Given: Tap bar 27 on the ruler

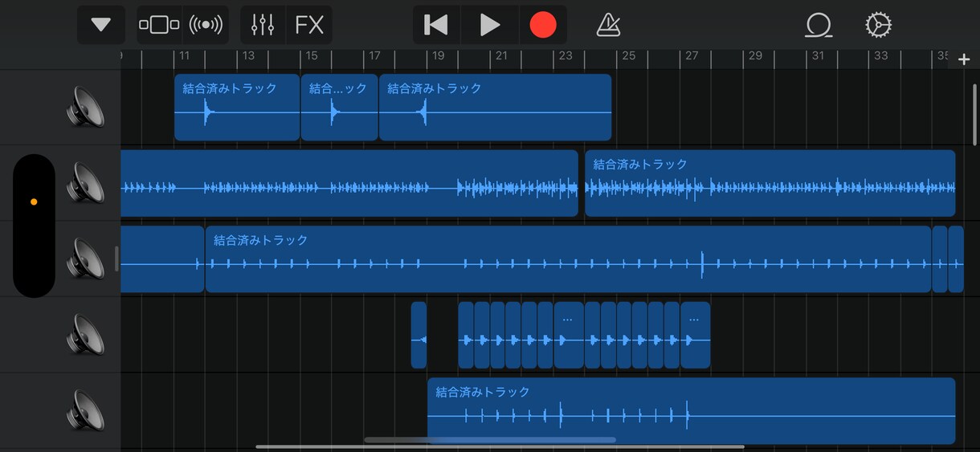Looking at the screenshot, I should (692, 56).
